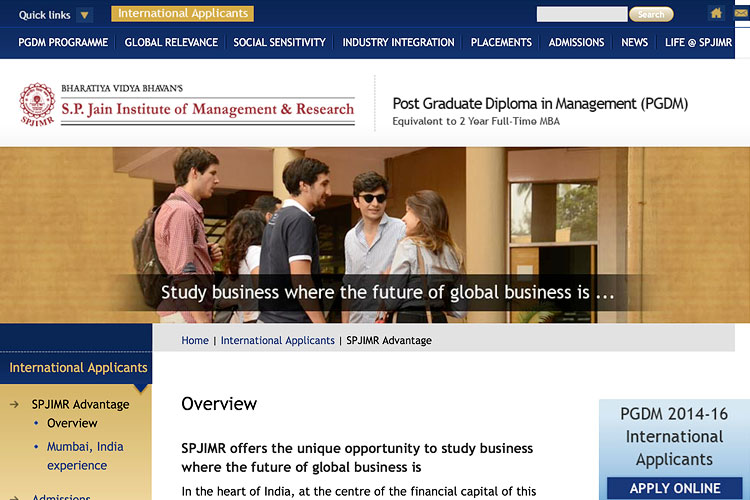Click the Equivalent to 2 Year Full-Time MBA subtitle
The image size is (750, 500).
476,121
